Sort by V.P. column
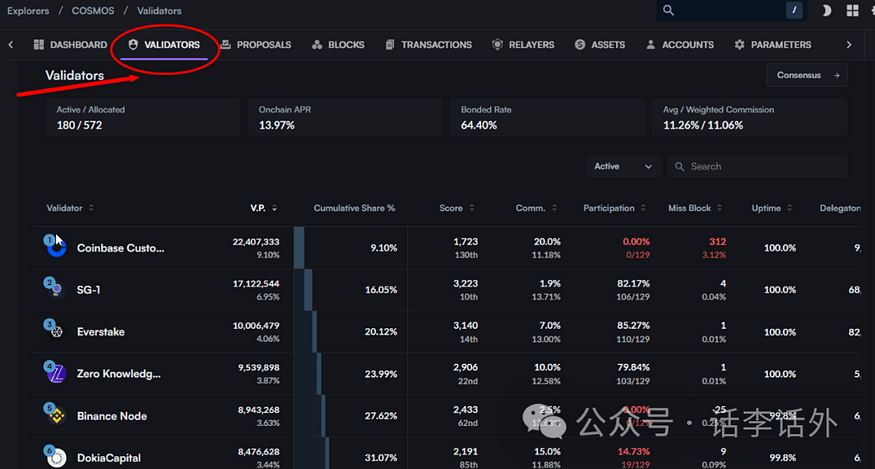This screenshot has height=469, width=875. (x=264, y=208)
